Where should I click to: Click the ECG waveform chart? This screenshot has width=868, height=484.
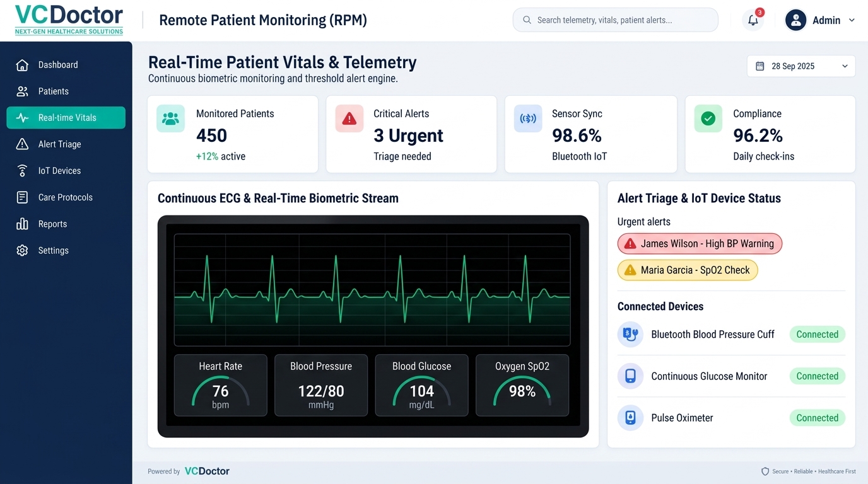pyautogui.click(x=372, y=290)
